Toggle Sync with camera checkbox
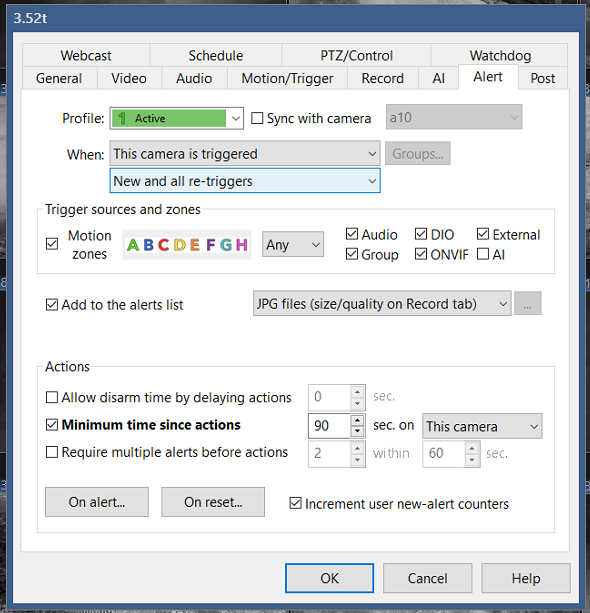This screenshot has width=590, height=613. [257, 118]
